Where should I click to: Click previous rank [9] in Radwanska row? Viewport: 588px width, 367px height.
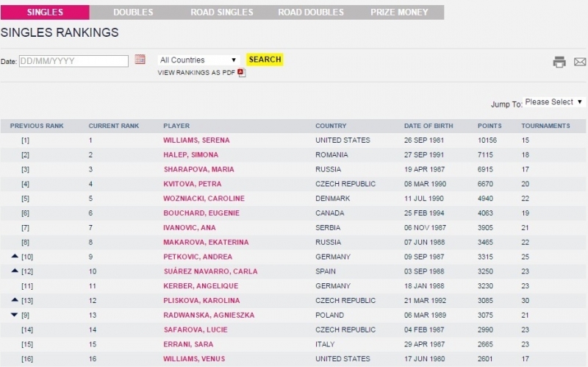click(x=25, y=316)
